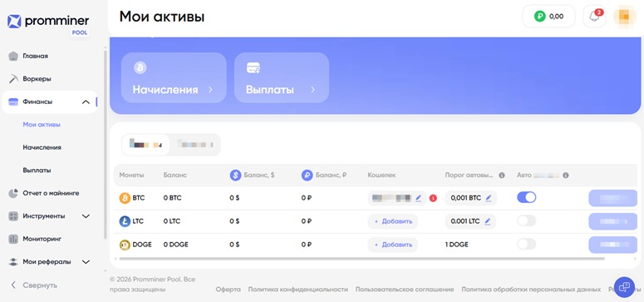This screenshot has height=302, width=644.
Task: Go to Главная in the sidebar
Action: pos(36,56)
